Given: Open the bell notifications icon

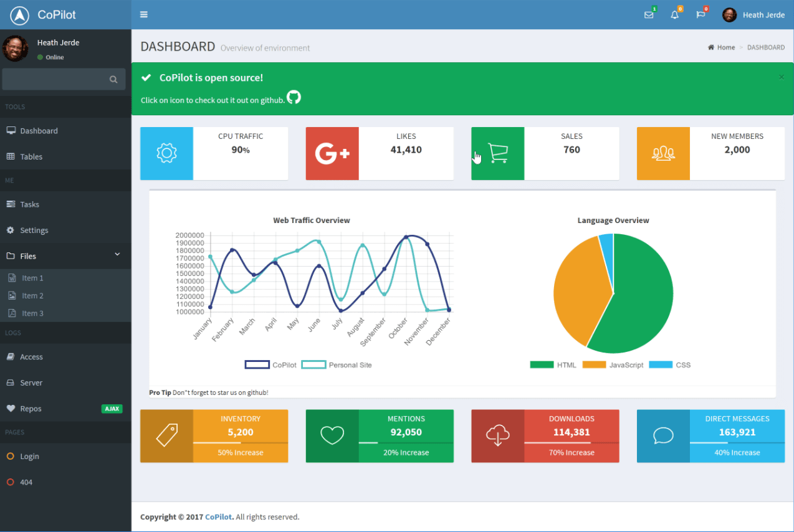Looking at the screenshot, I should [674, 15].
